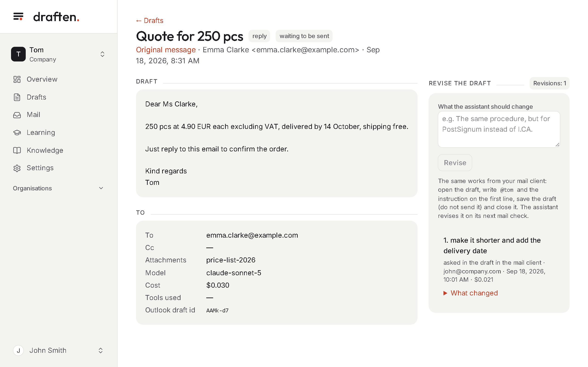Open the Settings gear icon

pyautogui.click(x=17, y=168)
